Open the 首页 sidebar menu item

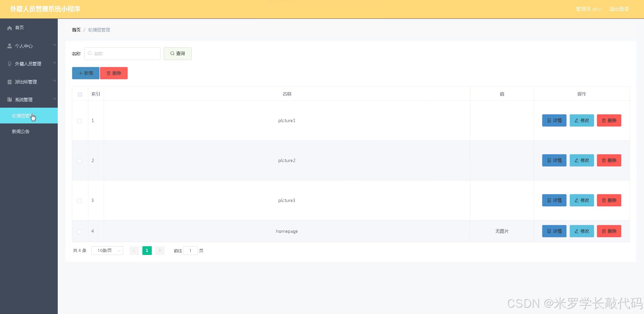[x=29, y=28]
